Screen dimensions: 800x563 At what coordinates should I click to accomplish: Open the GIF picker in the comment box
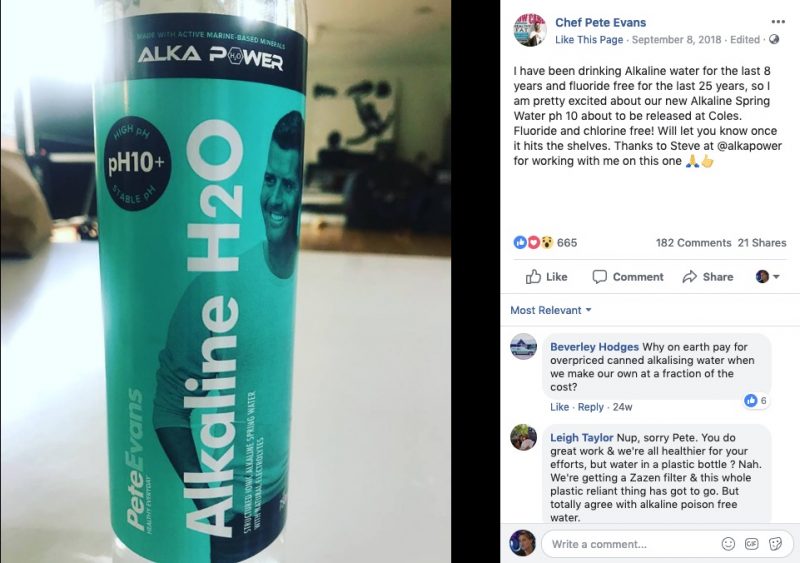point(752,544)
